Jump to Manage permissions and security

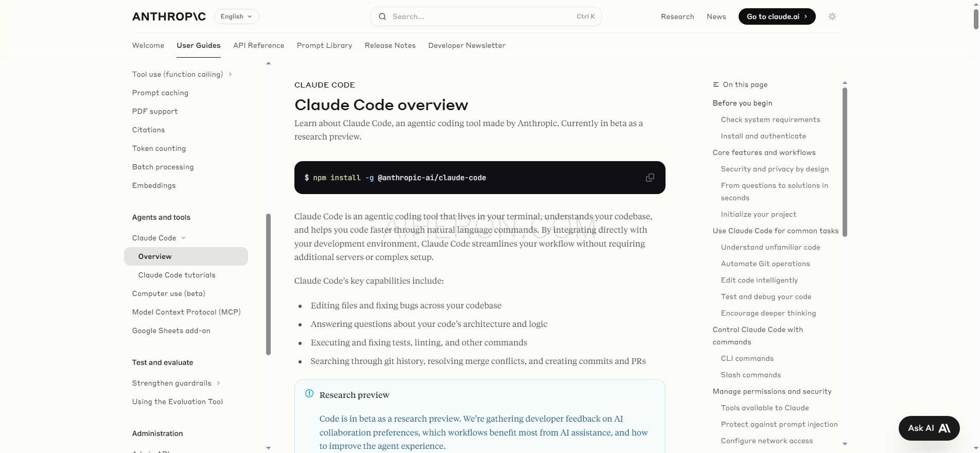pos(772,391)
